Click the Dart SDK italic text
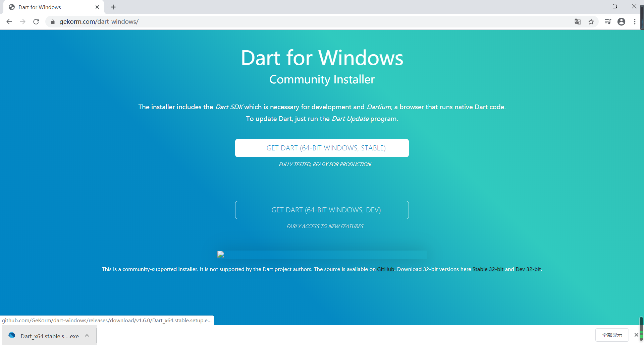The width and height of the screenshot is (644, 345). tap(229, 107)
